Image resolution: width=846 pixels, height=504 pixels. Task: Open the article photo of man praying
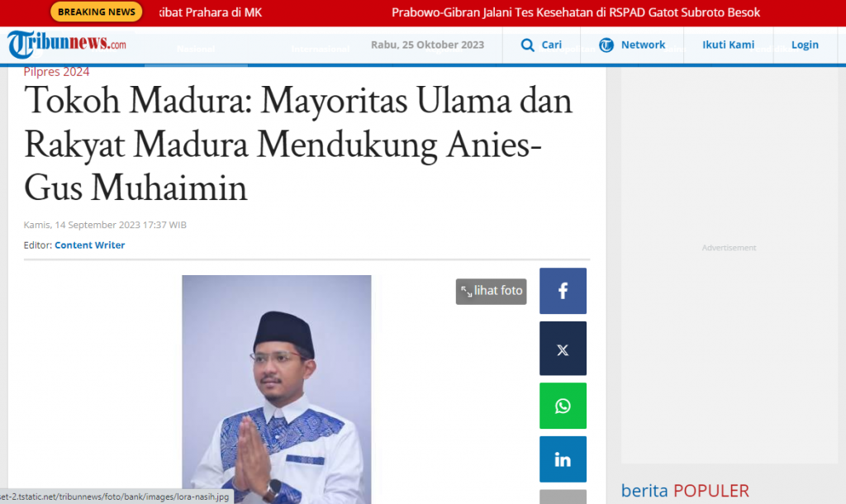276,390
